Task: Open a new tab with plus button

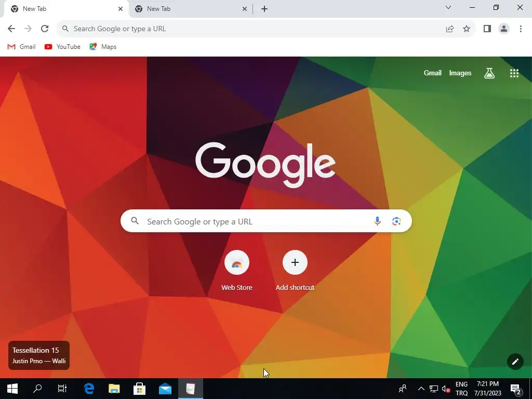Action: [264, 9]
